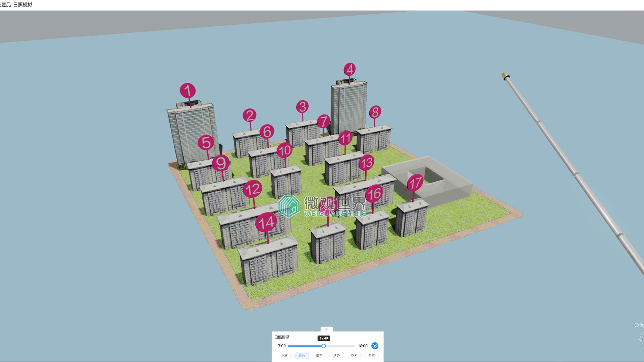Click building marker number 16
Screen dimensions: 644x362
pos(374,193)
